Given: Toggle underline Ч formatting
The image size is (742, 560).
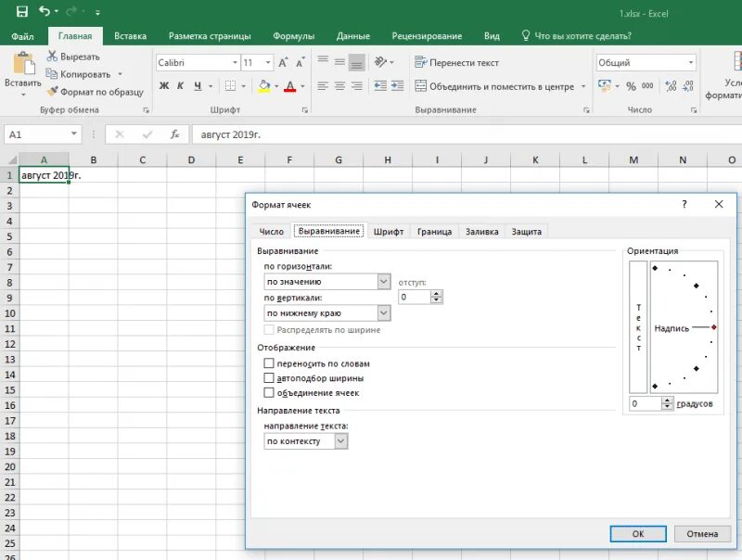Looking at the screenshot, I should (x=198, y=85).
